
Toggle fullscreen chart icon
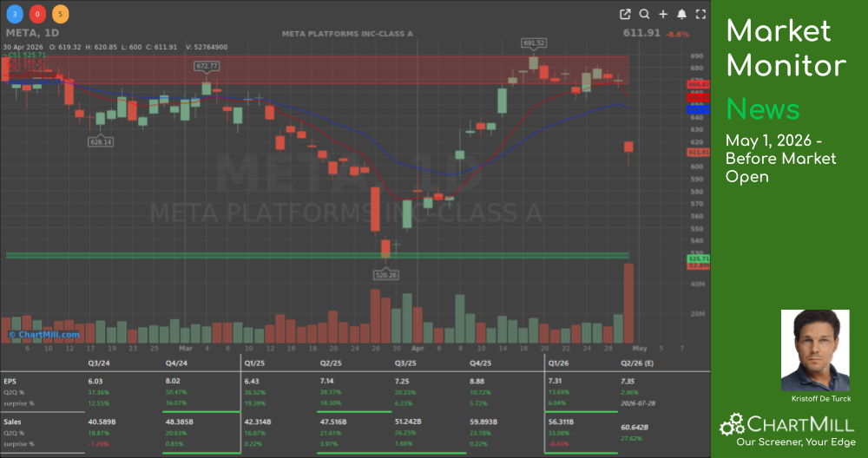[x=700, y=15]
